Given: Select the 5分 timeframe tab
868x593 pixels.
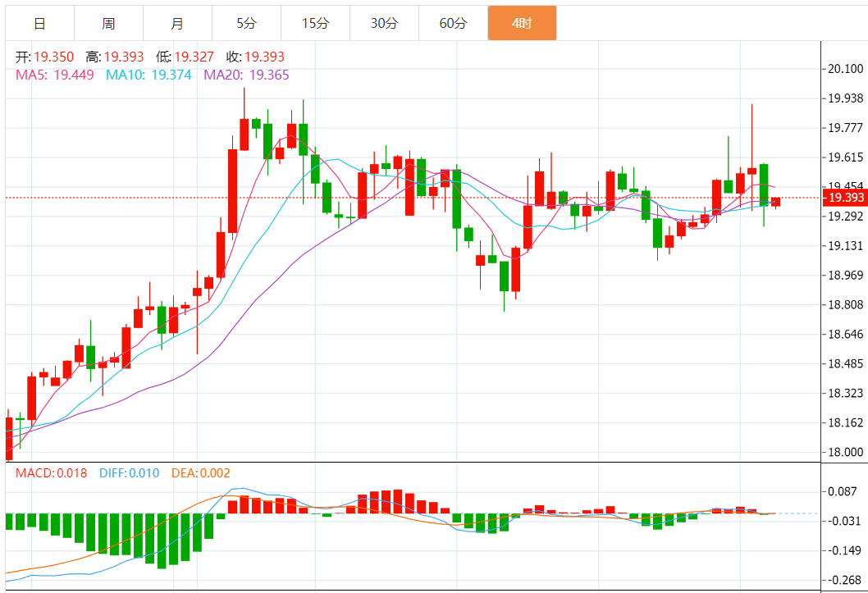Looking at the screenshot, I should pos(246,23).
